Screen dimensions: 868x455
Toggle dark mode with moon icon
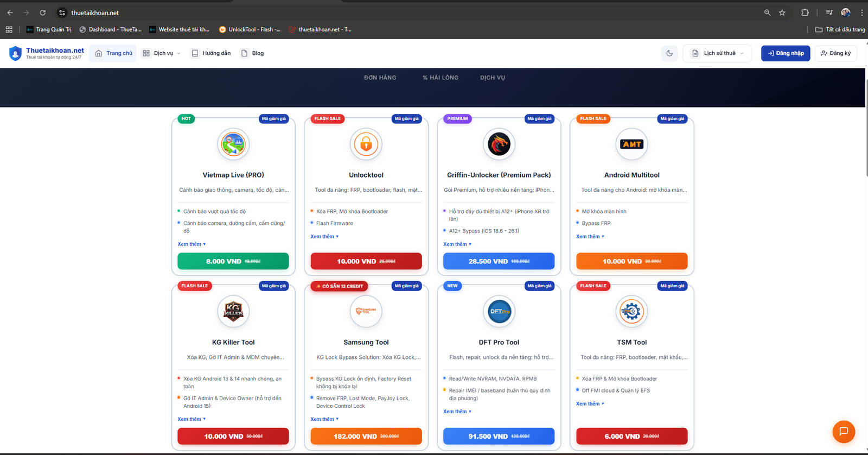pyautogui.click(x=669, y=53)
